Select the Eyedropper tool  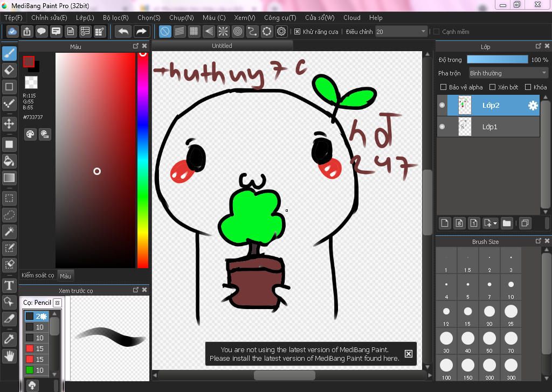(x=9, y=339)
